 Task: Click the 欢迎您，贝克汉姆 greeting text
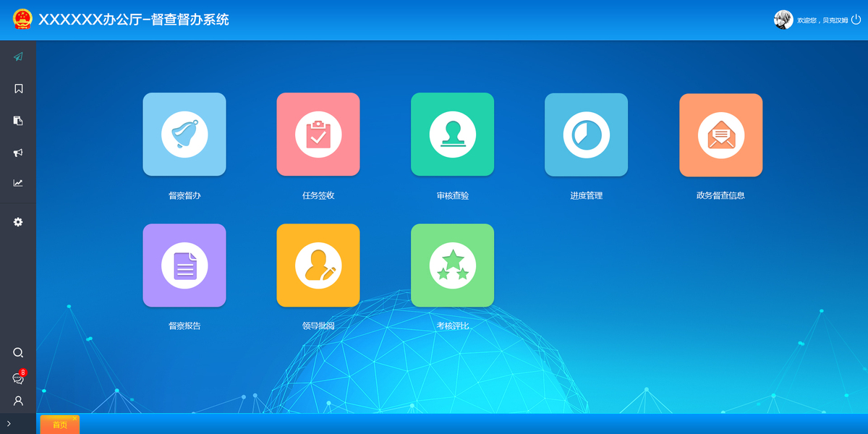tap(822, 20)
